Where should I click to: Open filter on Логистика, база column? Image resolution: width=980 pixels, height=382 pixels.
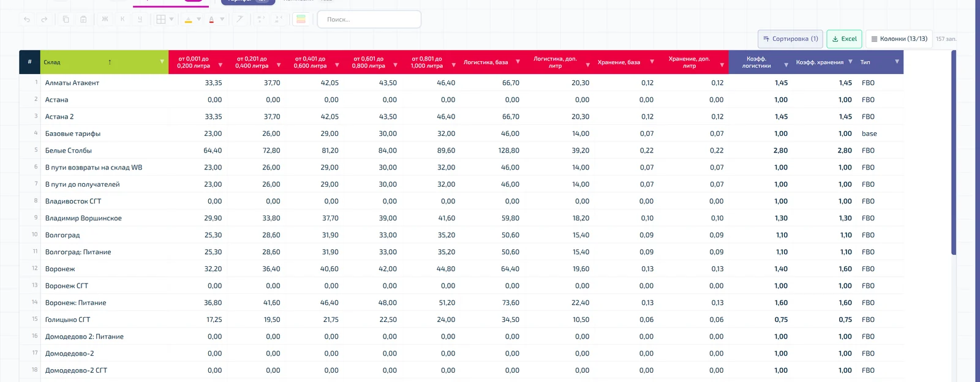click(518, 62)
